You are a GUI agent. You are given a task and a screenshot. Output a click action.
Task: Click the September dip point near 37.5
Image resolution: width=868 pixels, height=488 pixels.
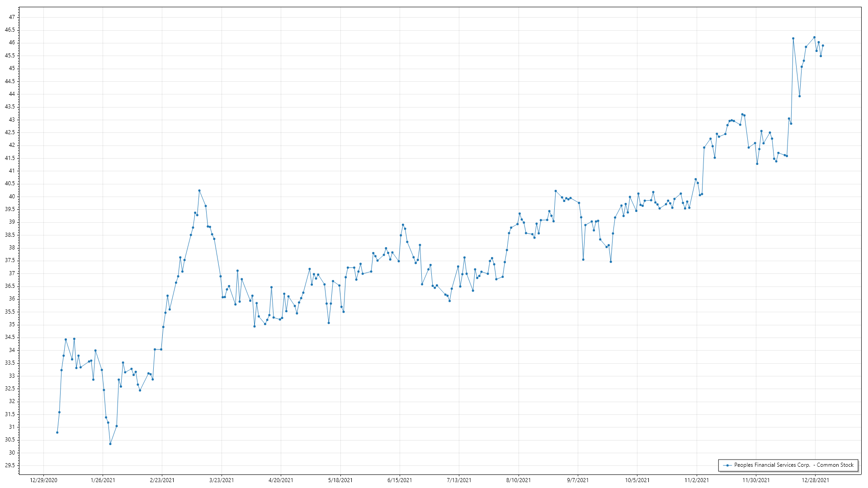(583, 259)
